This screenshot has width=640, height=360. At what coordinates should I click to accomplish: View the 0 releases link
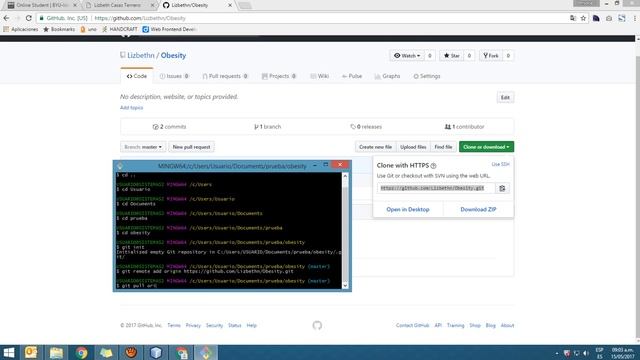click(366, 127)
